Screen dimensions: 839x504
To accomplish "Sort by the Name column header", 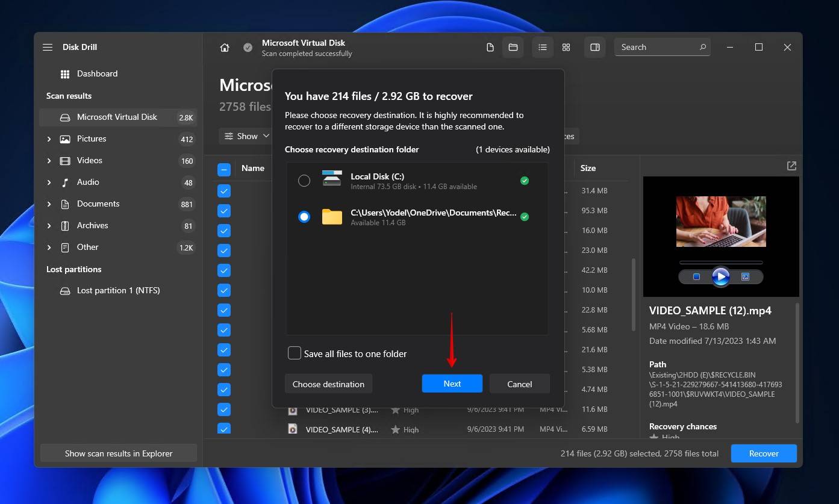I will (x=253, y=168).
